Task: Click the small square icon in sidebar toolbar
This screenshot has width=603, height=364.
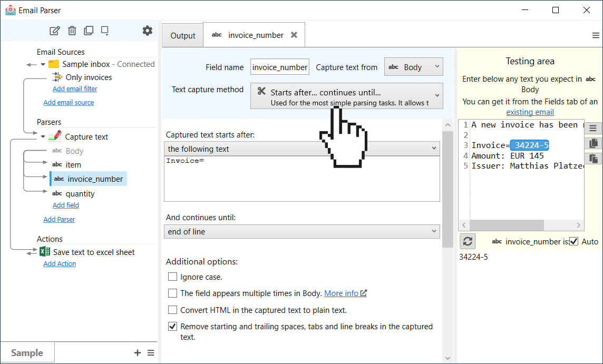Action: point(104,31)
